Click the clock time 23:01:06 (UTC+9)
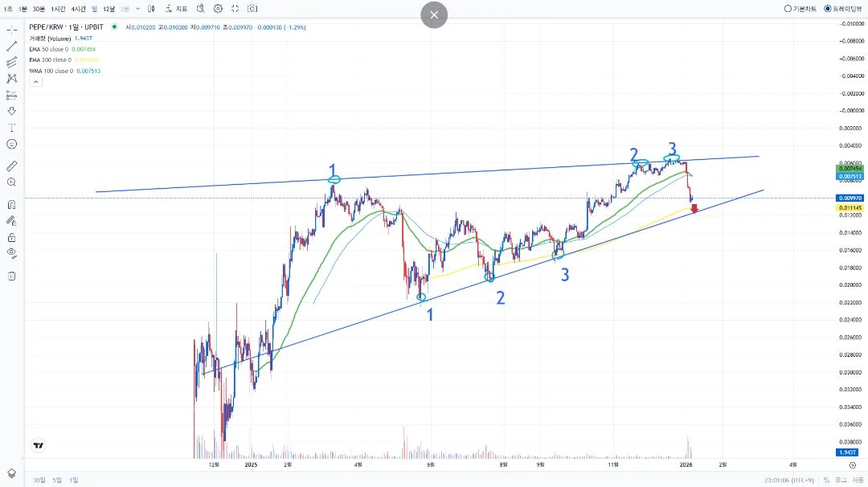This screenshot has height=487, width=868. click(789, 480)
